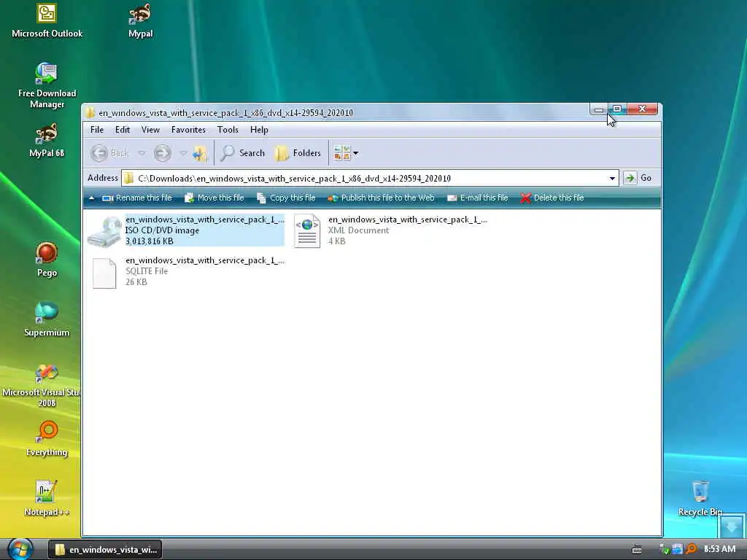Click the green checkmark tray icon
The width and height of the screenshot is (747, 560).
click(x=665, y=550)
